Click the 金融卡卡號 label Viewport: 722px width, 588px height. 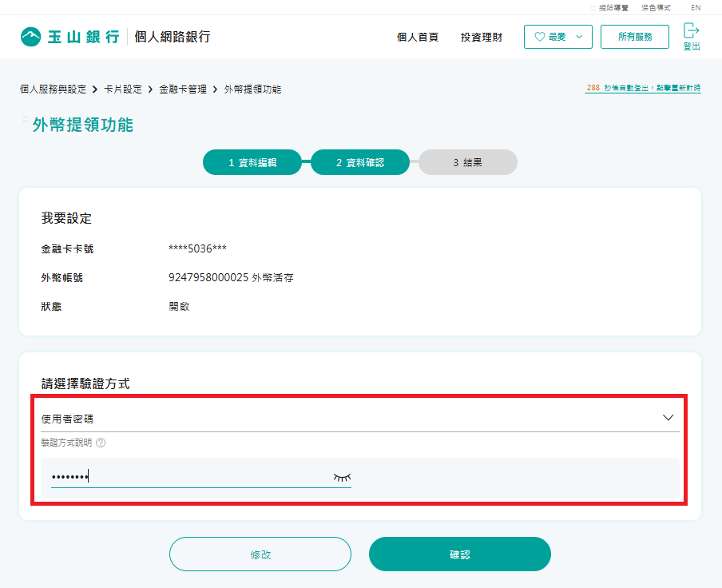click(67, 249)
